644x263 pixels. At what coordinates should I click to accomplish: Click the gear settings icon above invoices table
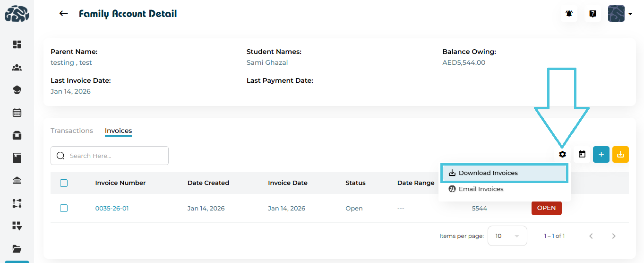click(x=562, y=154)
